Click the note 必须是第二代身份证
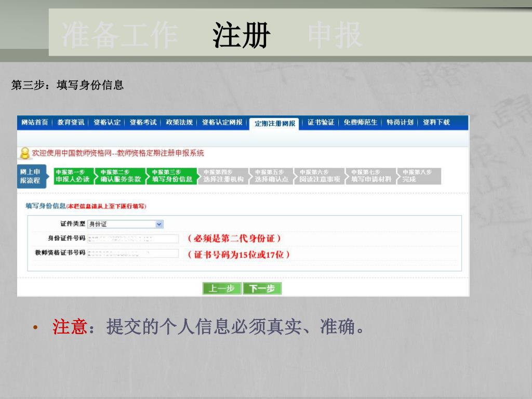This screenshot has height=399, width=532. coord(234,238)
